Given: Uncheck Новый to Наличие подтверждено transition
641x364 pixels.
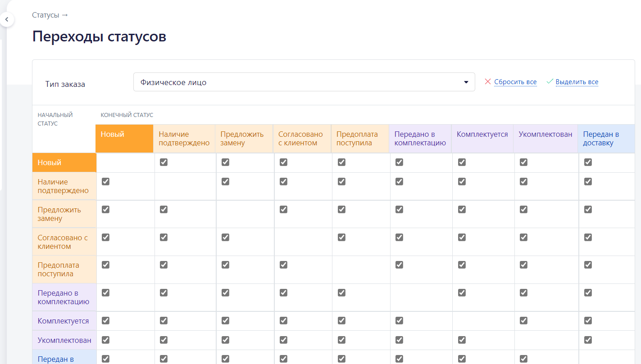Looking at the screenshot, I should 164,162.
